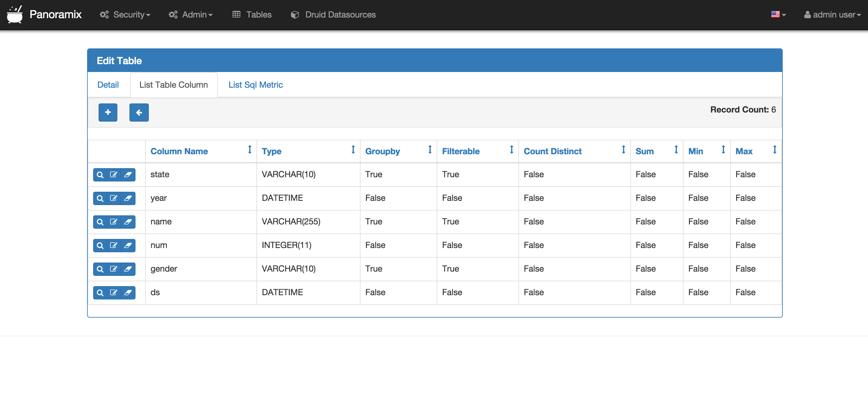Sort by Sum header link
This screenshot has height=418, width=868.
click(644, 151)
